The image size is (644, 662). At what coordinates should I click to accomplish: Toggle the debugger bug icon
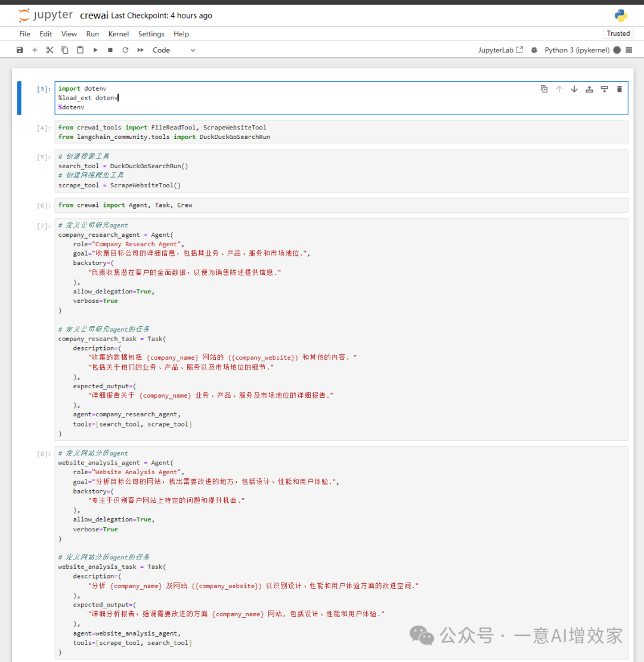pyautogui.click(x=534, y=50)
